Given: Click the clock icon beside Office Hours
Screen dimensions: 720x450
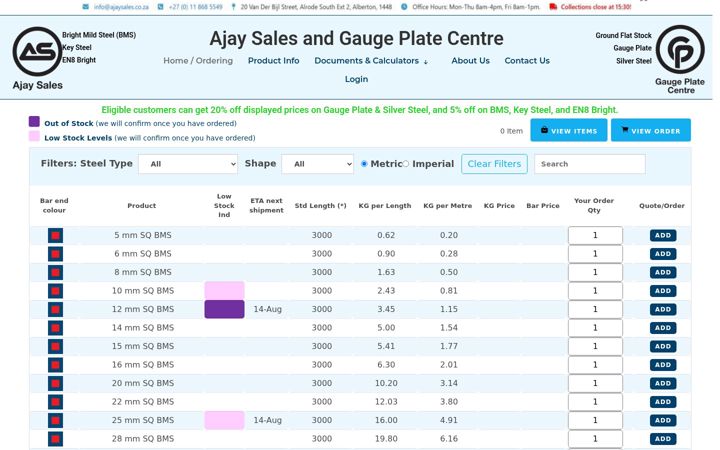Looking at the screenshot, I should [404, 7].
